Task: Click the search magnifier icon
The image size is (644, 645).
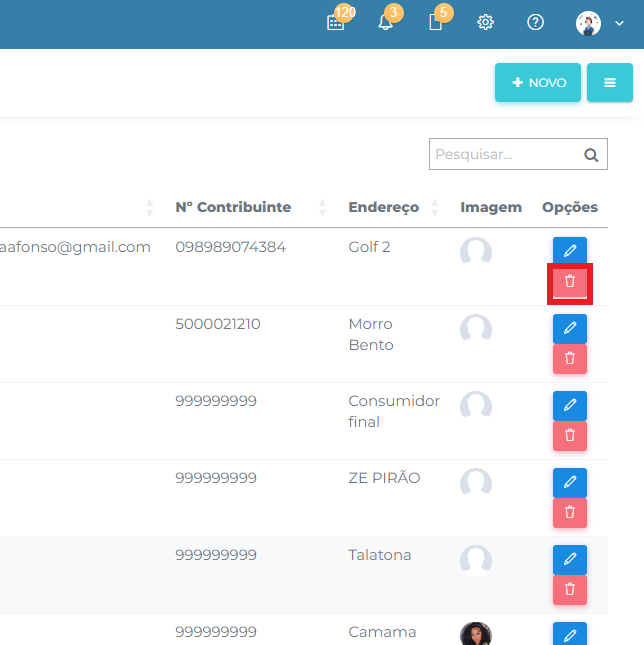Action: coord(590,155)
